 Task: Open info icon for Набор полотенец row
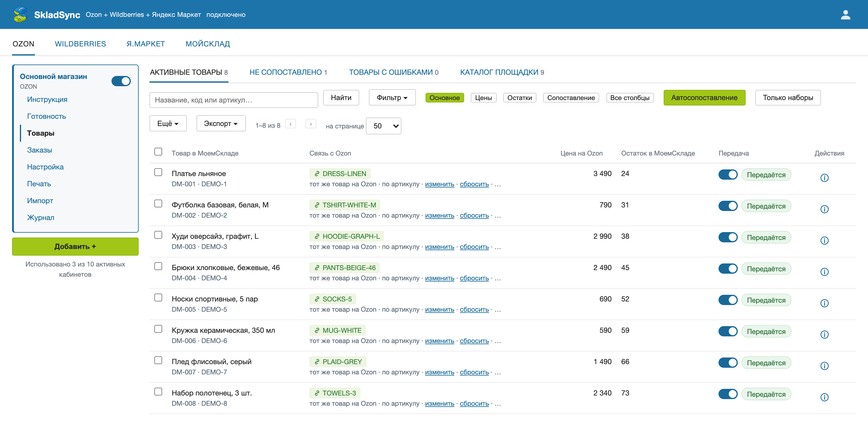[824, 397]
